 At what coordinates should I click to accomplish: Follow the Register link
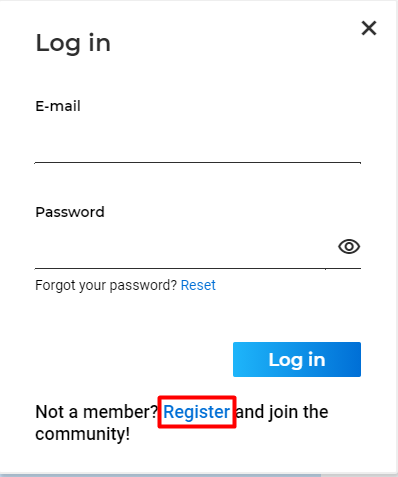point(196,412)
